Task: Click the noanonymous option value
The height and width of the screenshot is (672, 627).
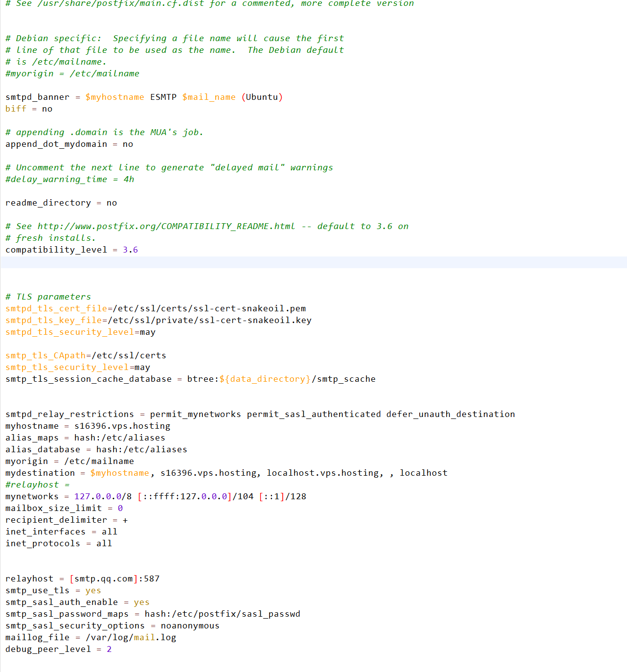Action: [190, 626]
